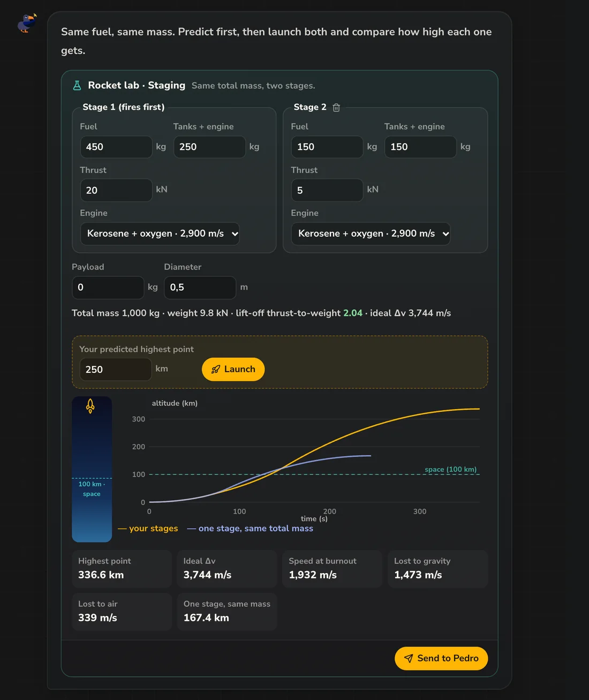The image size is (589, 700).
Task: Edit Stage 1 Fuel field showing 450
Action: pyautogui.click(x=116, y=147)
